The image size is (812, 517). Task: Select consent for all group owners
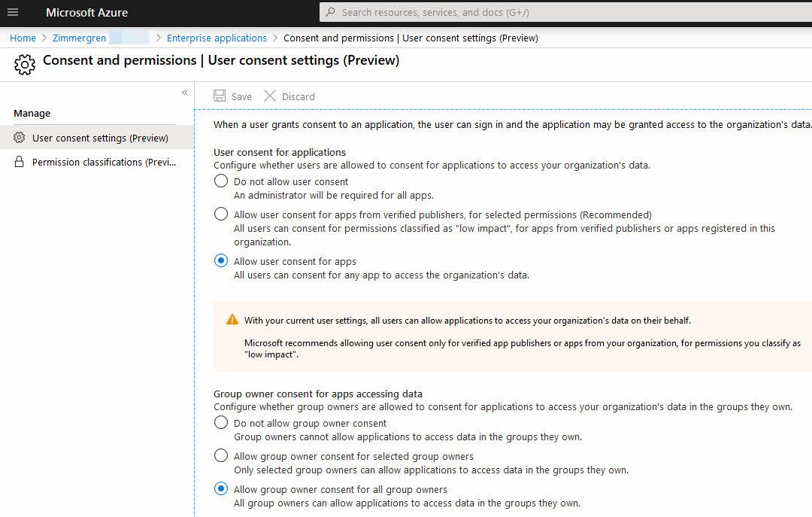[x=221, y=489]
